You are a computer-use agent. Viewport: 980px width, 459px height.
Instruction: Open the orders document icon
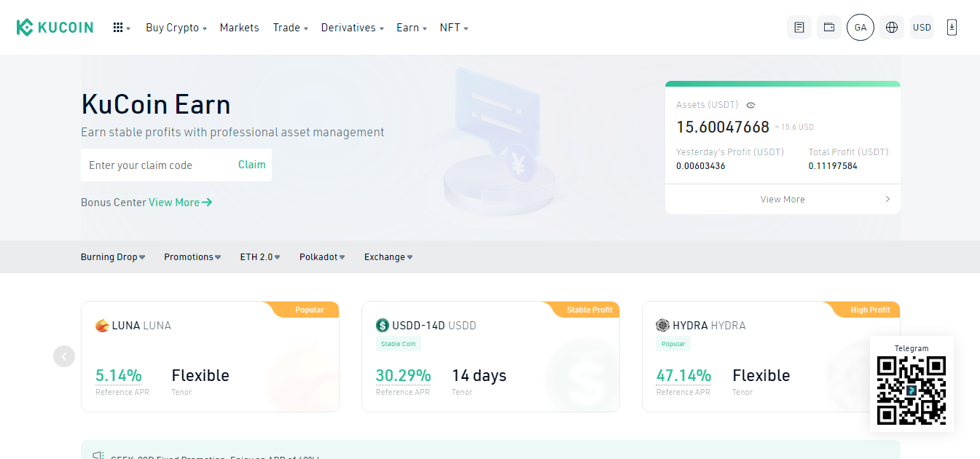[x=799, y=27]
